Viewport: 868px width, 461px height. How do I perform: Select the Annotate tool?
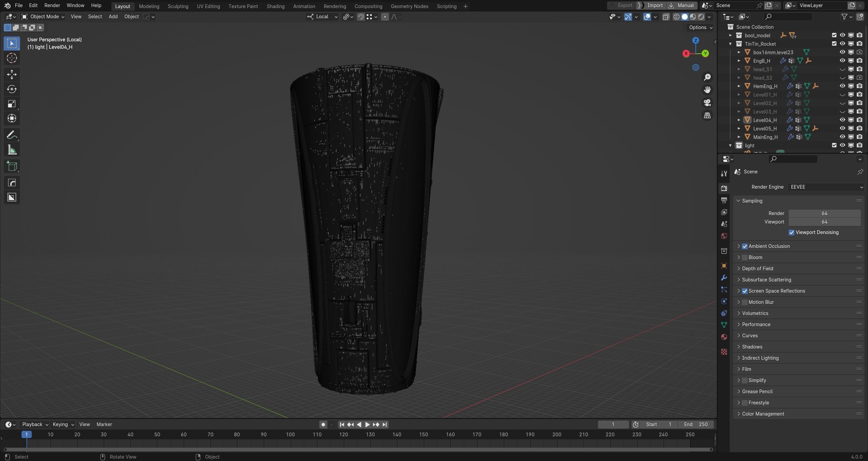coord(12,135)
